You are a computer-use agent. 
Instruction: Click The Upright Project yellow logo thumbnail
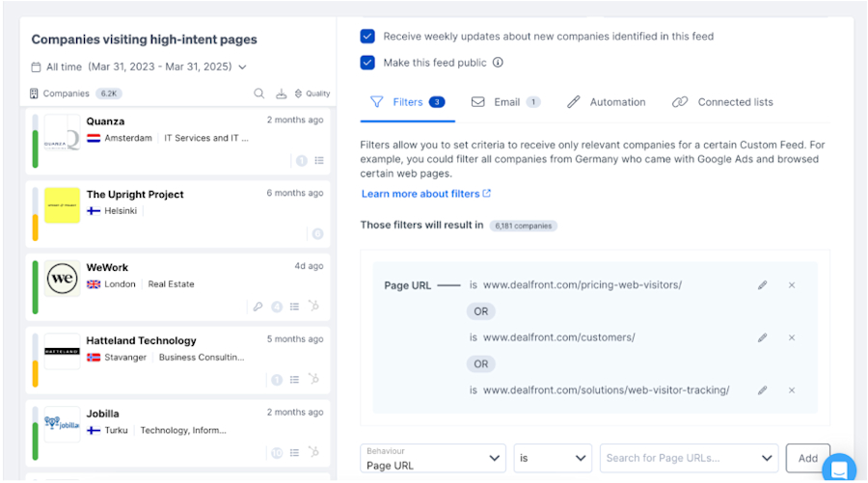[x=62, y=205]
